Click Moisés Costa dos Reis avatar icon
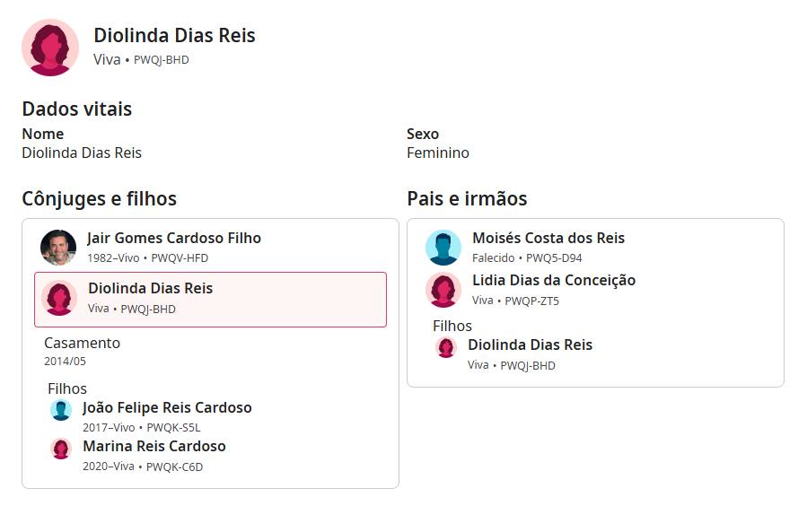807x532 pixels. tap(443, 248)
